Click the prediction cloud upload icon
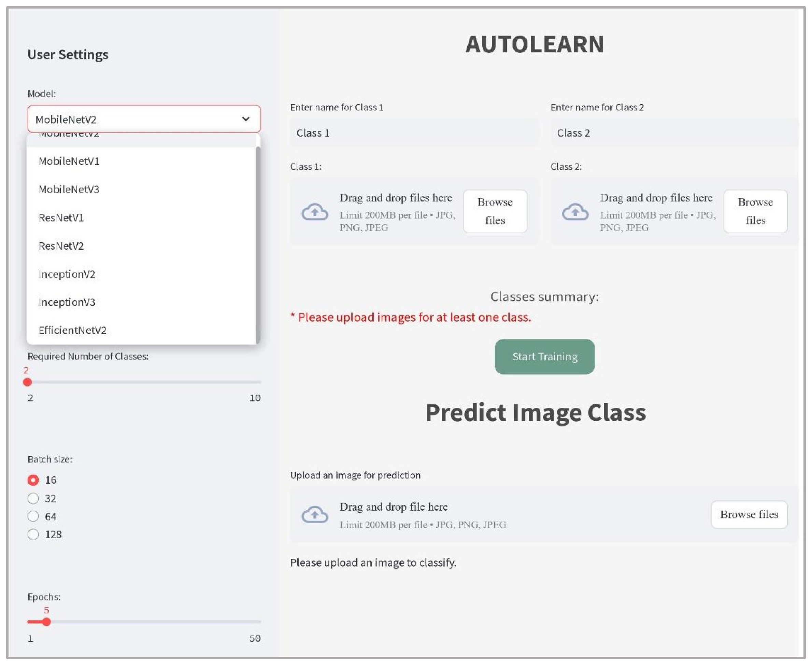This screenshot has width=812, height=666. pyautogui.click(x=314, y=514)
